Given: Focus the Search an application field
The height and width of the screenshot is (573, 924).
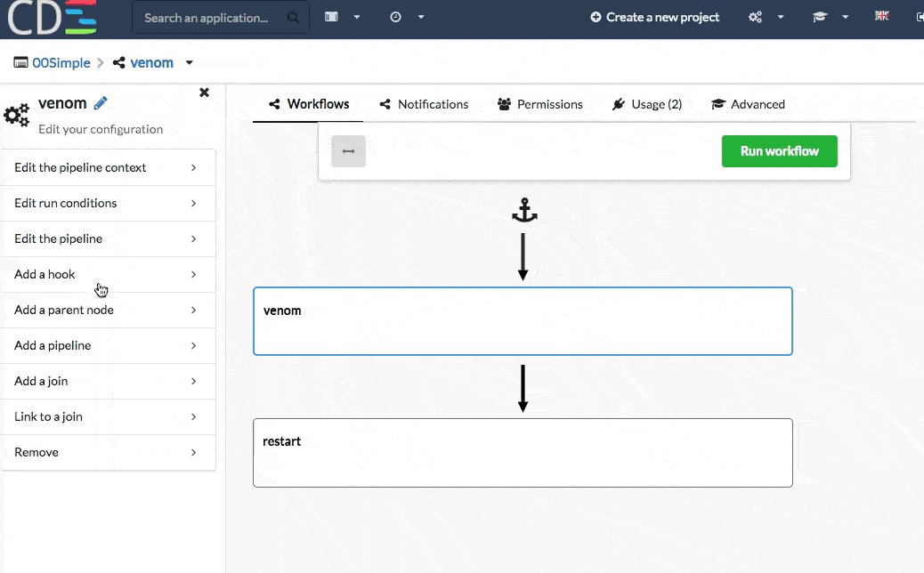Looking at the screenshot, I should coord(221,18).
